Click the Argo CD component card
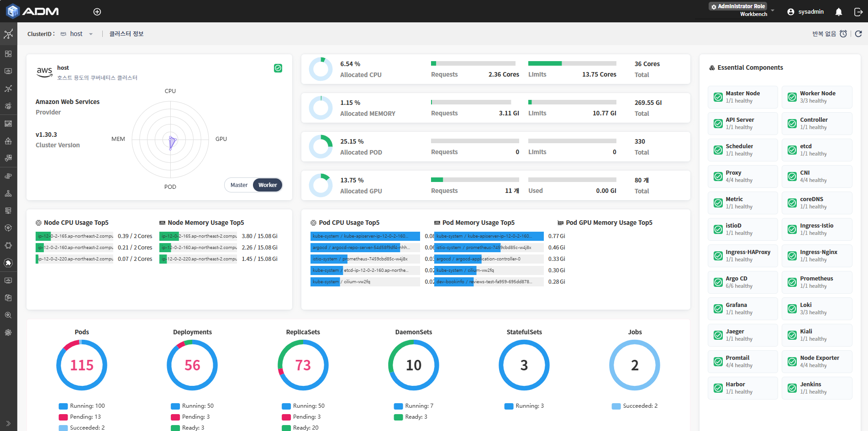The height and width of the screenshot is (431, 868). pos(743,282)
